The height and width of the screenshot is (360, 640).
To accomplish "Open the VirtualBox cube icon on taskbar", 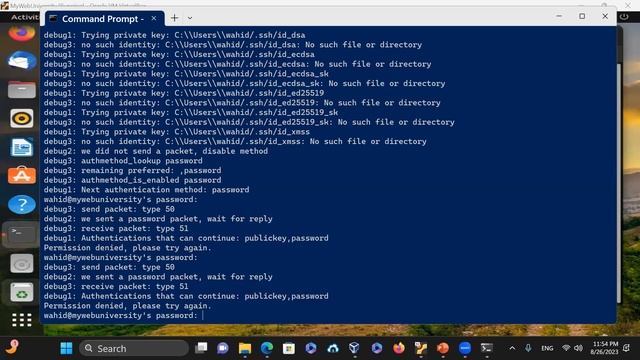I will 354,348.
